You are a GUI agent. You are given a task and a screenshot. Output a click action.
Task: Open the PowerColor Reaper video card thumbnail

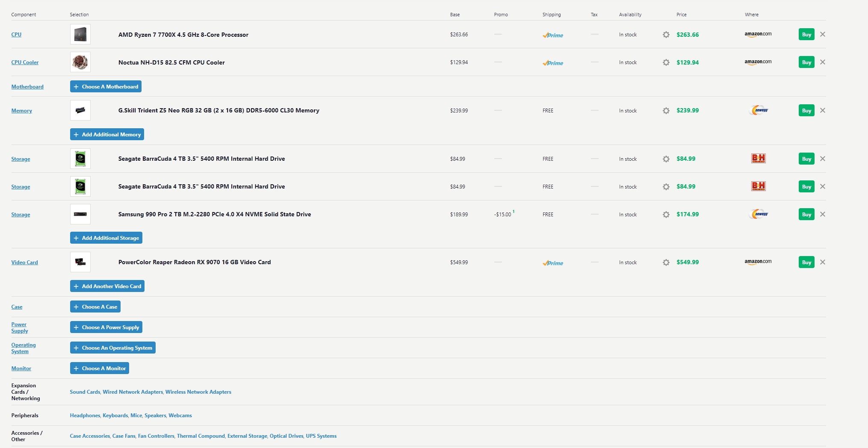[80, 262]
